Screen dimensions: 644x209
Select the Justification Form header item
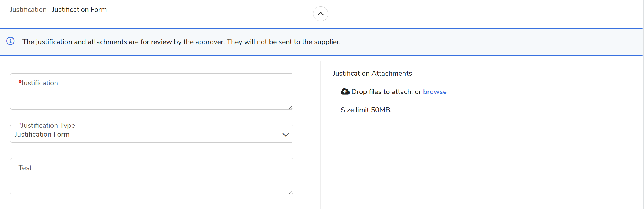[x=79, y=10]
